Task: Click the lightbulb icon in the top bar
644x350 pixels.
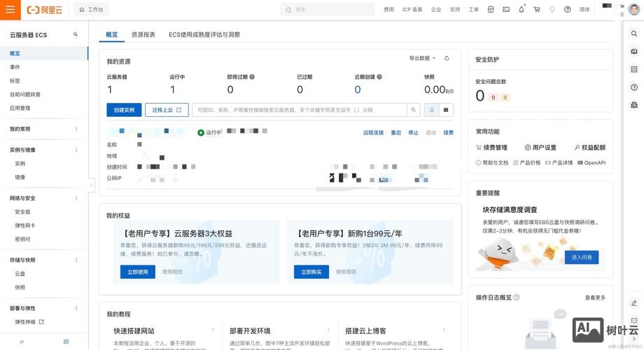Action: click(x=552, y=9)
